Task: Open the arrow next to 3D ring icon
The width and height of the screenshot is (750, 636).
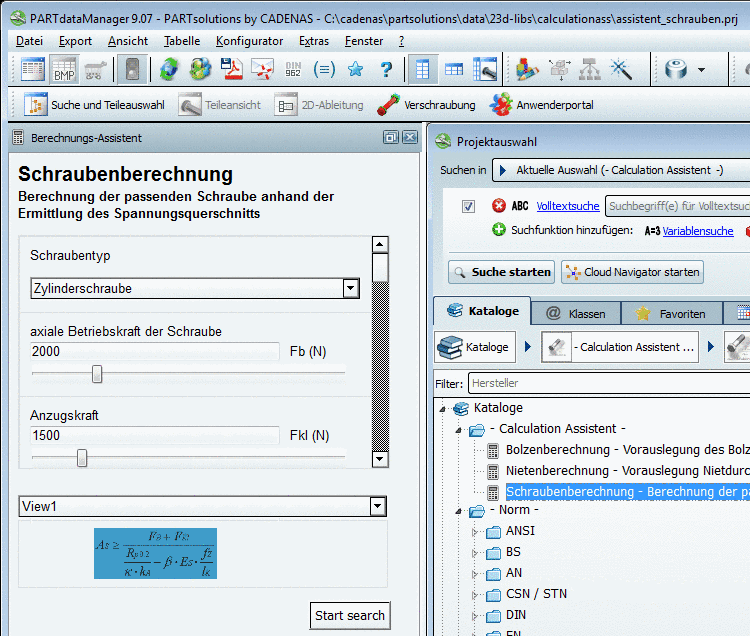Action: coord(701,70)
